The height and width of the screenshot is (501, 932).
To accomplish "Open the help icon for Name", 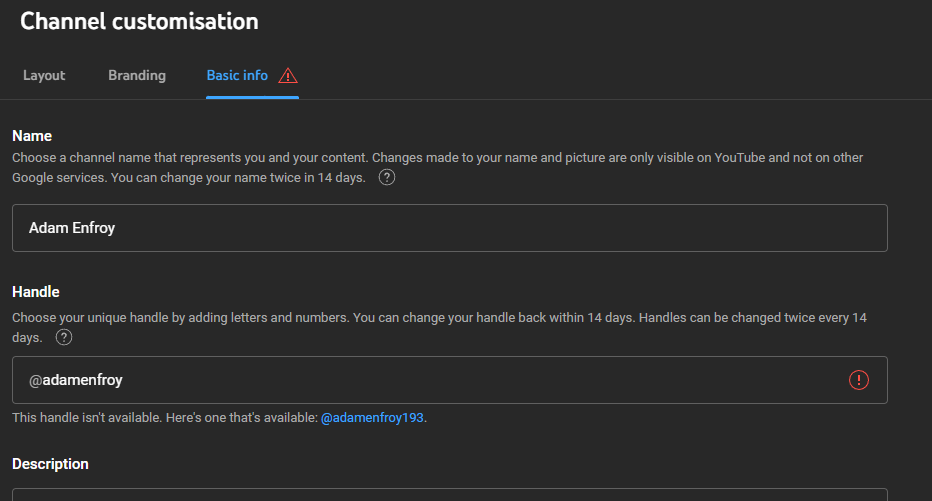I will pyautogui.click(x=387, y=177).
